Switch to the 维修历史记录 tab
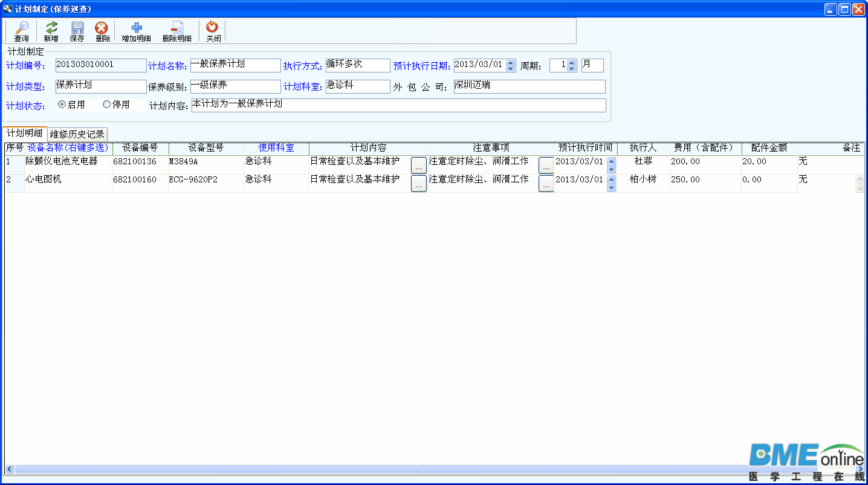Viewport: 868px width, 485px height. (77, 134)
